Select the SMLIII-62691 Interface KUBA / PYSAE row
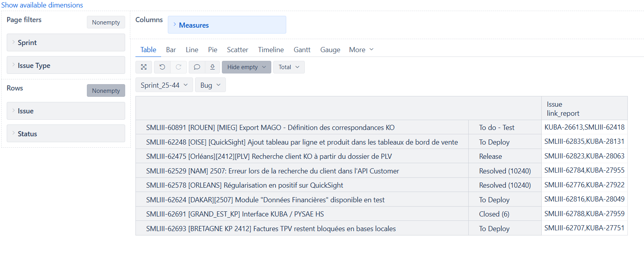The width and height of the screenshot is (644, 256). [235, 214]
